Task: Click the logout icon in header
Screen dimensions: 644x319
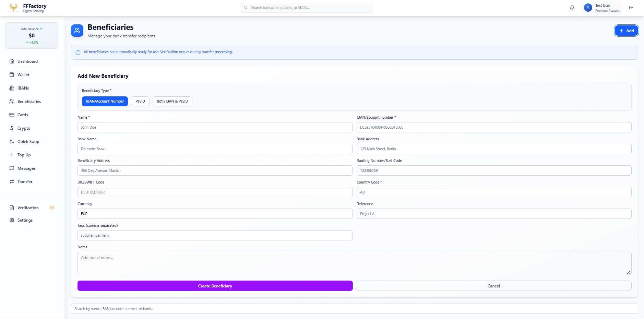Action: point(631,8)
